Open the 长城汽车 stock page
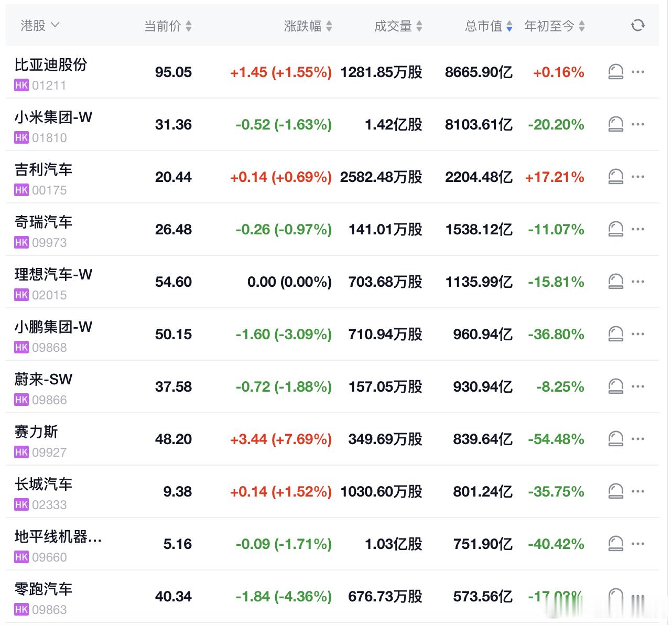Screen dimensions: 672x625 pos(44,484)
